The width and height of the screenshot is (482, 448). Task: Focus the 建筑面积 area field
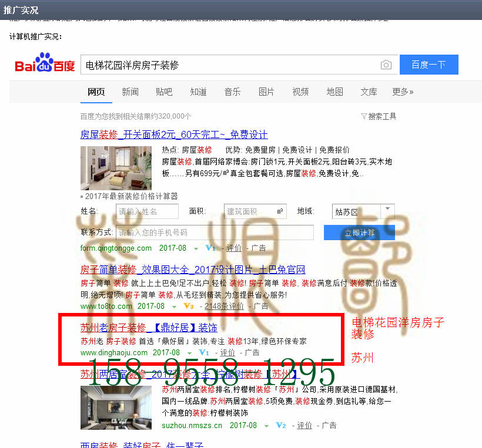(x=255, y=211)
